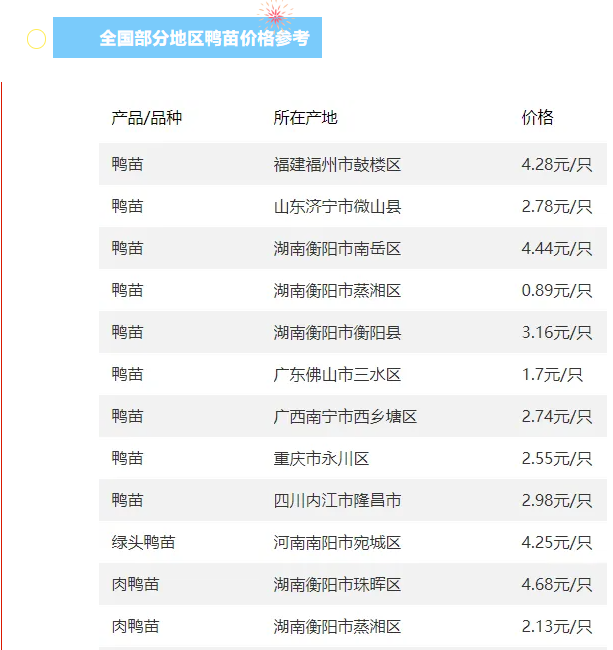Select the 福建福州市鼓楼区 location cell
The height and width of the screenshot is (650, 613).
coord(337,165)
